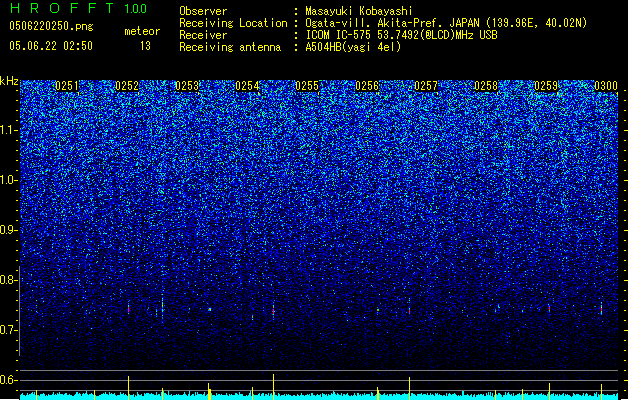Click the 0.7 kHz axis tick label

pyautogui.click(x=8, y=330)
